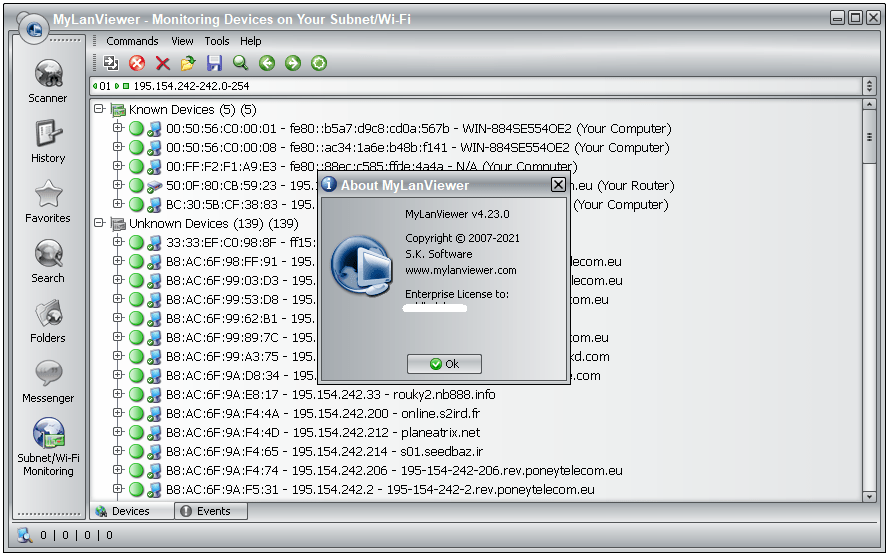Click the MyLanViewer application logo button
This screenshot has height=555, width=888.
(x=33, y=28)
